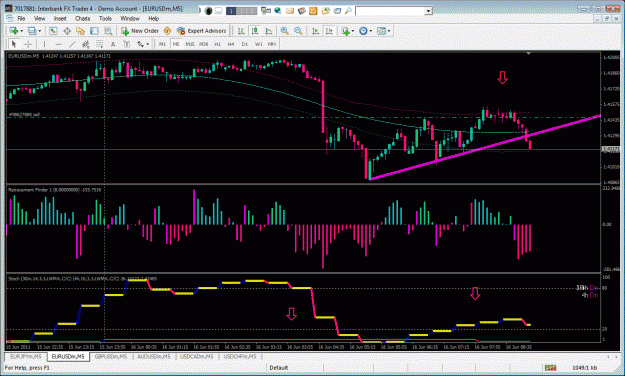
Task: Zoom out on the chart
Action: (298, 31)
